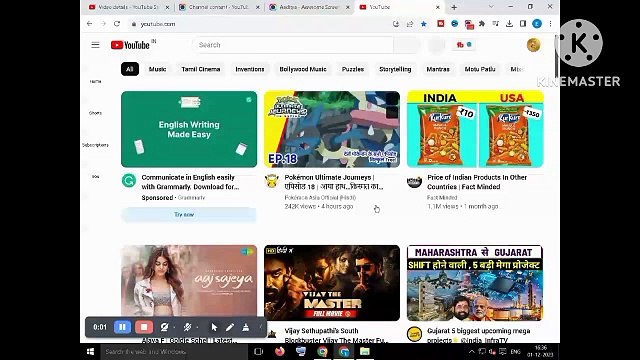Select the Puzzles filter chip
Viewport: 640px width, 360px height.
[x=353, y=69]
